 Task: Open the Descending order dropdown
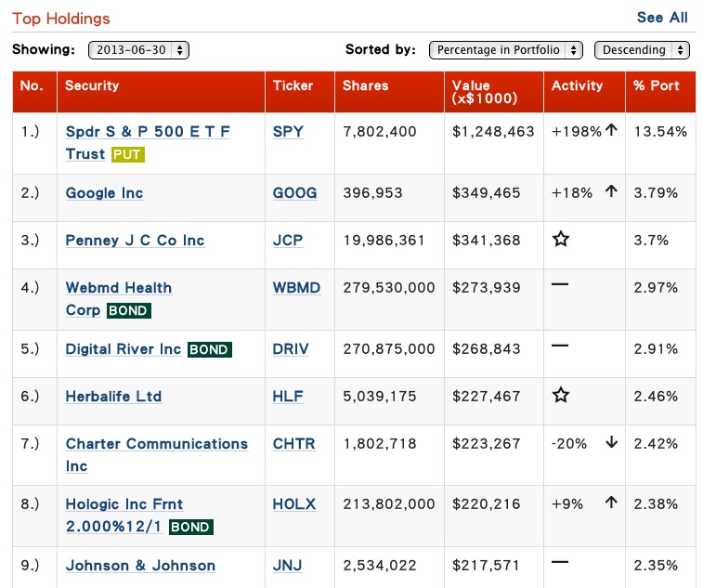pos(642,50)
